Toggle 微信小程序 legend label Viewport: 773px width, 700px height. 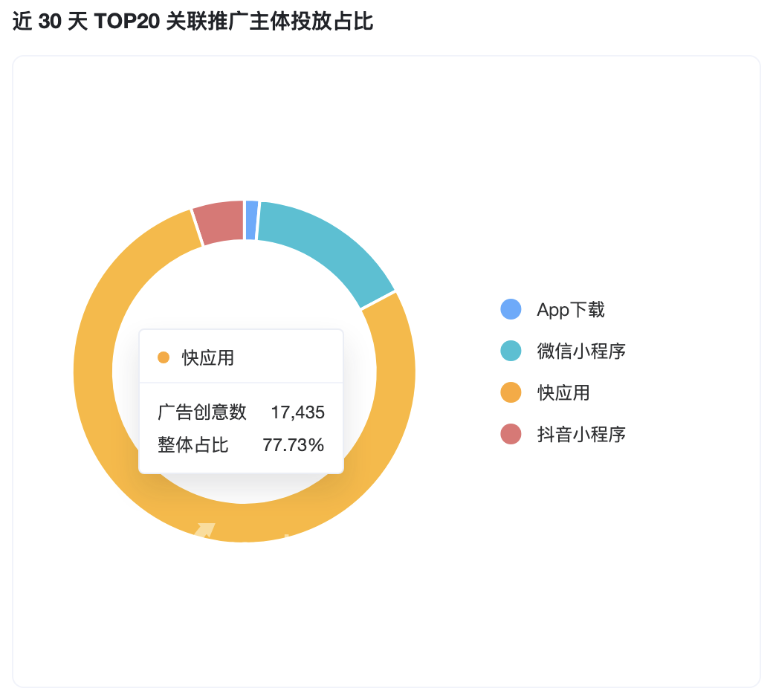(x=581, y=351)
